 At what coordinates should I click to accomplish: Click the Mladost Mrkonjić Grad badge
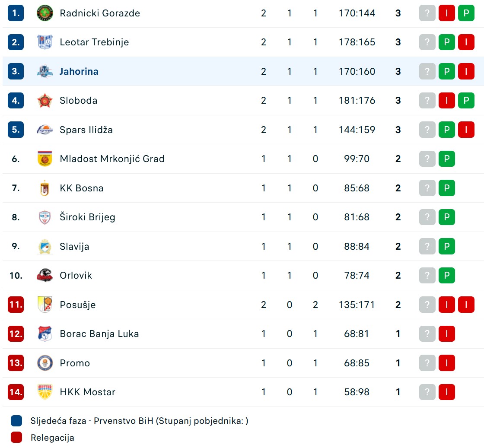pos(45,159)
